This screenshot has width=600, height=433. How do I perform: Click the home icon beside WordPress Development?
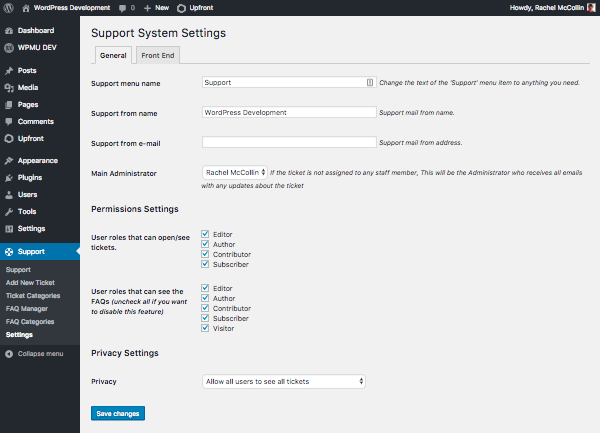(x=26, y=8)
